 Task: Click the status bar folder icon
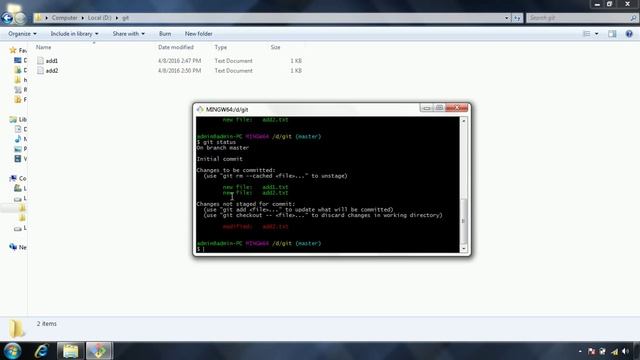coord(17,329)
